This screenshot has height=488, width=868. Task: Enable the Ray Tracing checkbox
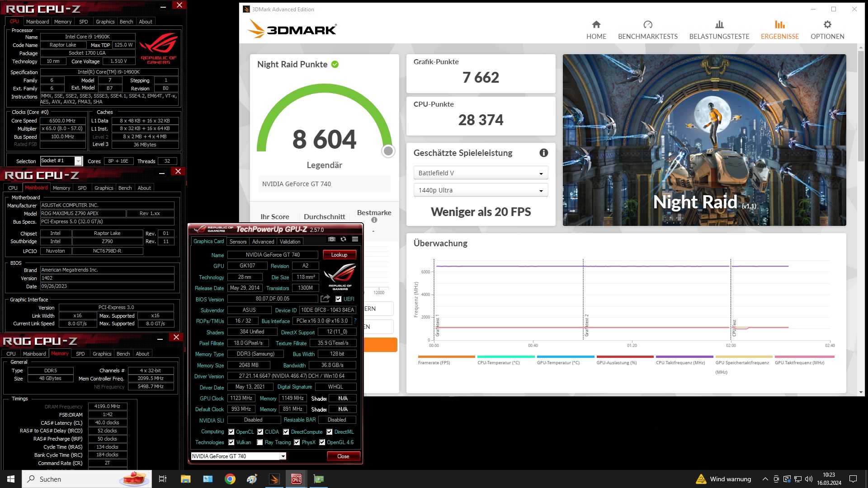[259, 442]
